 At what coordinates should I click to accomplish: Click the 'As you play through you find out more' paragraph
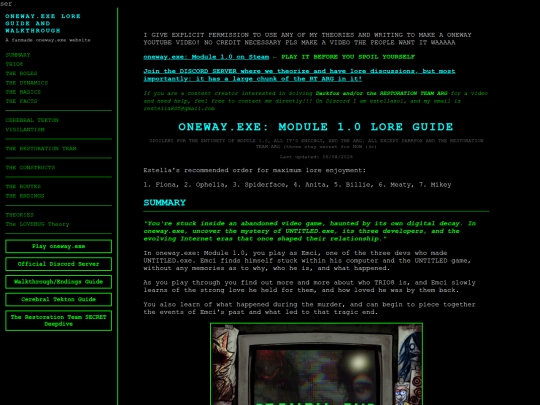coord(310,286)
